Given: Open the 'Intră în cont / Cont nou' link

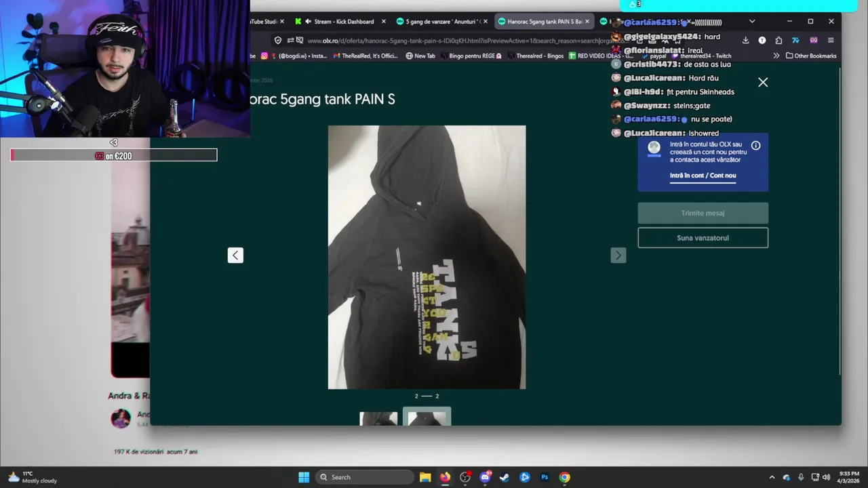Looking at the screenshot, I should (x=703, y=176).
